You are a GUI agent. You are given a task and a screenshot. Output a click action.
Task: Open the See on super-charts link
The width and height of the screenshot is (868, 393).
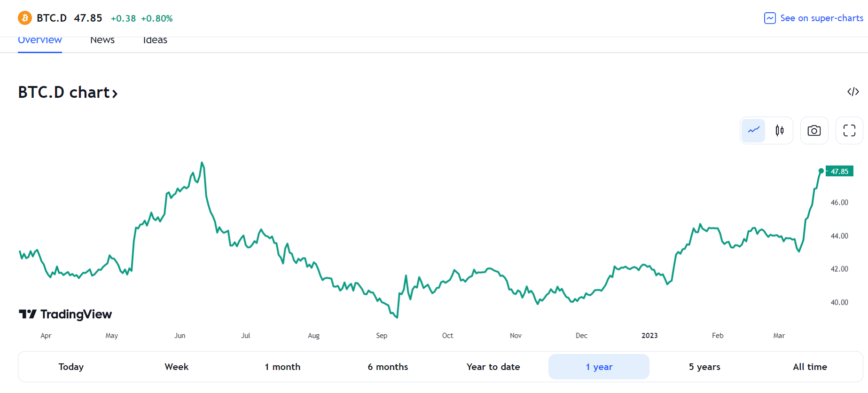click(813, 18)
